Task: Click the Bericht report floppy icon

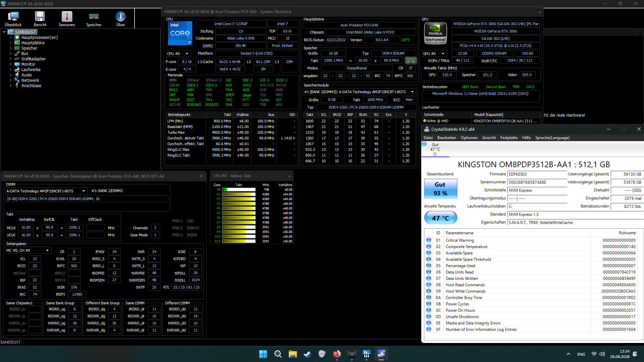Action: pos(40,19)
